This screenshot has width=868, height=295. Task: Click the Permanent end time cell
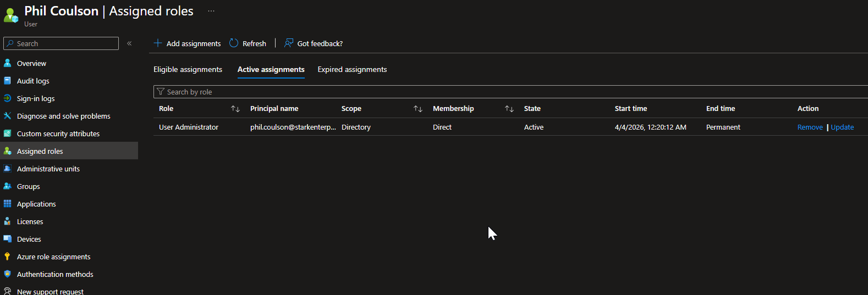pos(723,127)
